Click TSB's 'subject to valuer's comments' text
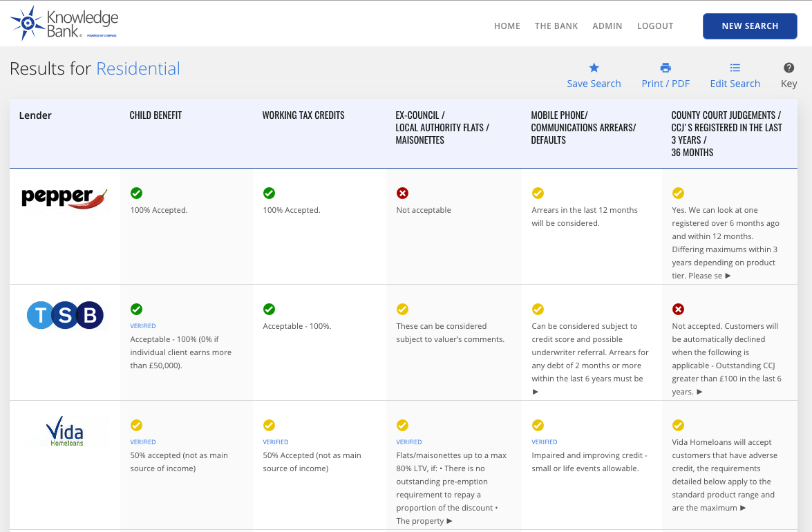The image size is (812, 532). [450, 339]
